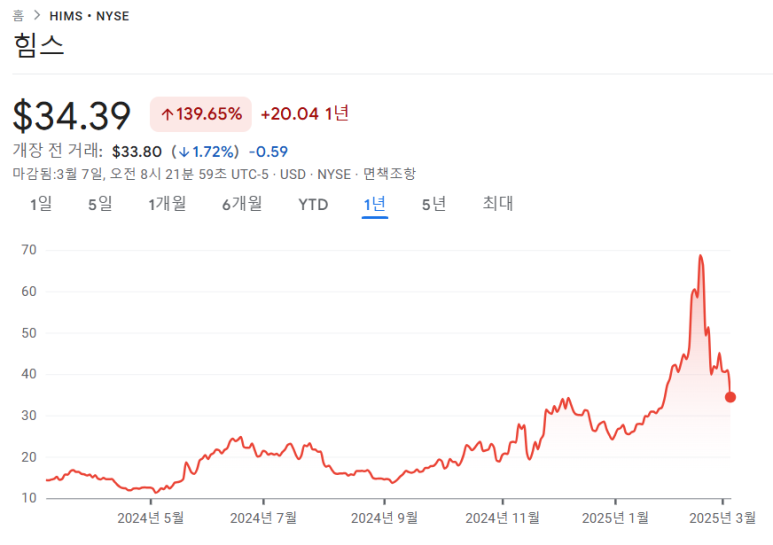773x545 pixels.
Task: Click the -0.59 pre-market change
Action: (268, 152)
